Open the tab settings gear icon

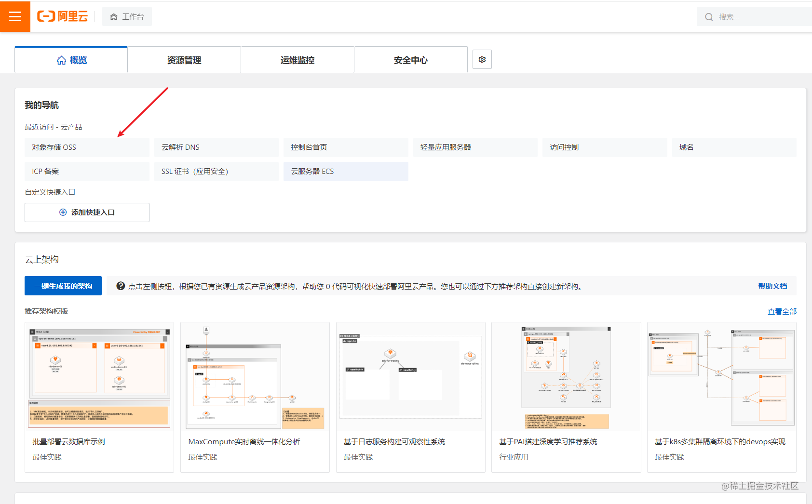pyautogui.click(x=482, y=59)
